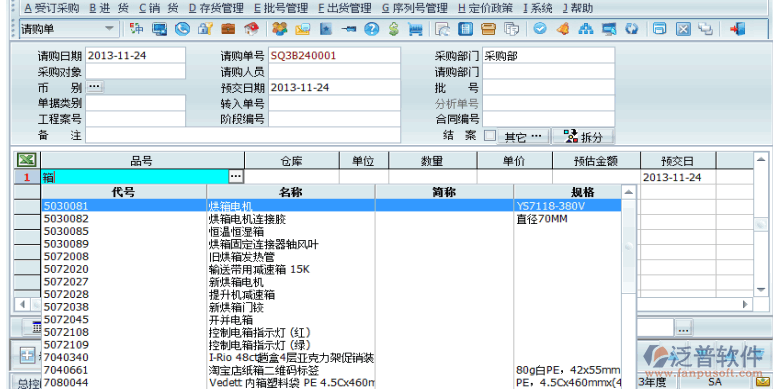Click the green dollar sign icon
This screenshot has width=773, height=389.
click(393, 29)
